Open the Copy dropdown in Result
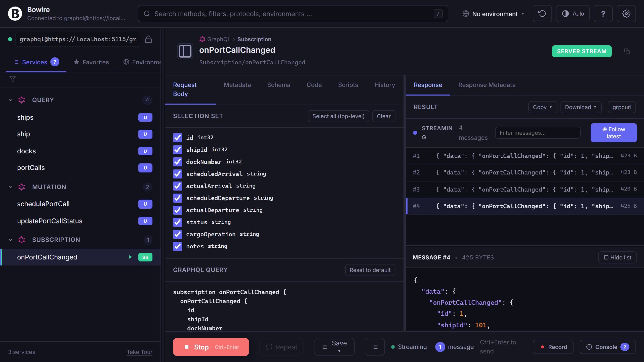 [543, 107]
